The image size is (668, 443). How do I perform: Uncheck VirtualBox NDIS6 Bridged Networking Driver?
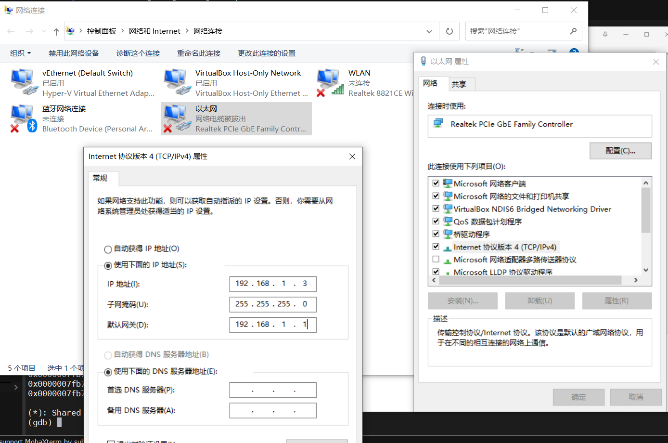[435, 208]
